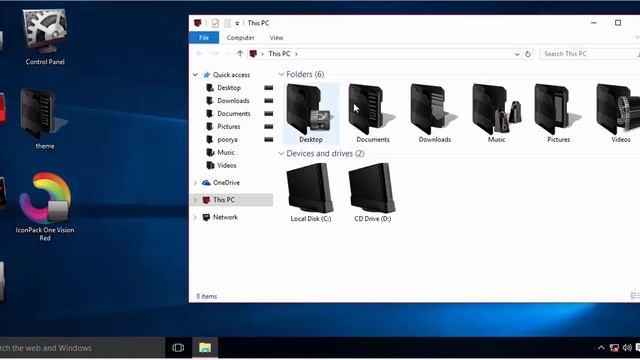
Task: Open Customize Quick Access Toolbar dropdown
Action: click(237, 24)
